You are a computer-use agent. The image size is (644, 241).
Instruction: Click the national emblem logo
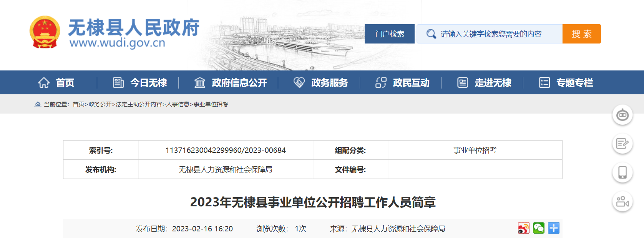click(x=45, y=32)
